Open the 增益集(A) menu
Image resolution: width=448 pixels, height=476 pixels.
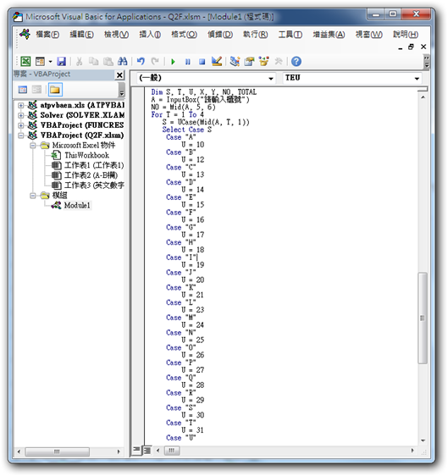329,35
